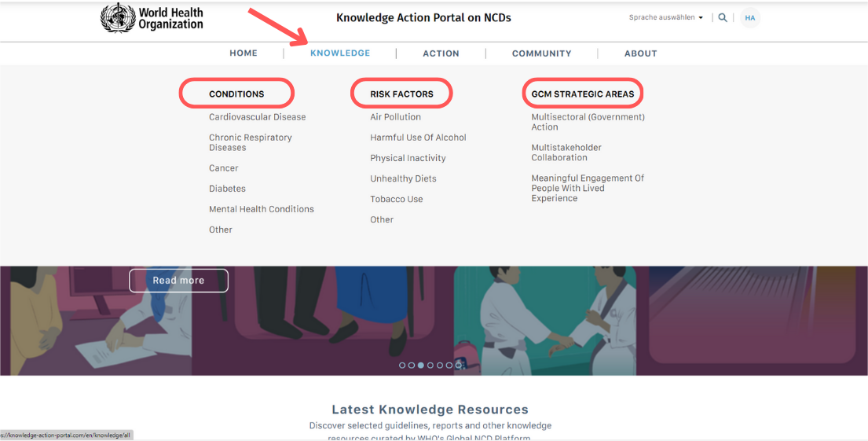The height and width of the screenshot is (441, 868).
Task: Open the Sprache auswählen language dropdown
Action: point(665,18)
